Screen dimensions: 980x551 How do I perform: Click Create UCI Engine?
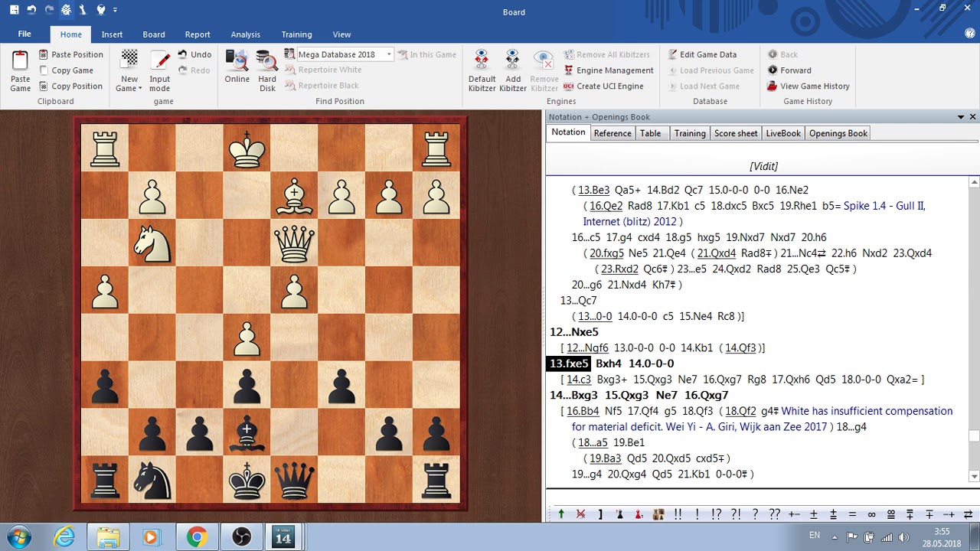click(603, 86)
